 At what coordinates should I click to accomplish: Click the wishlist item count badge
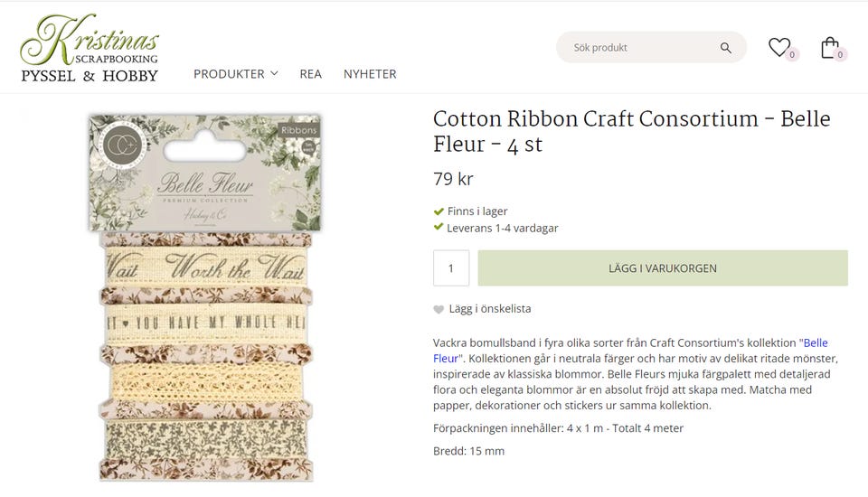[792, 55]
